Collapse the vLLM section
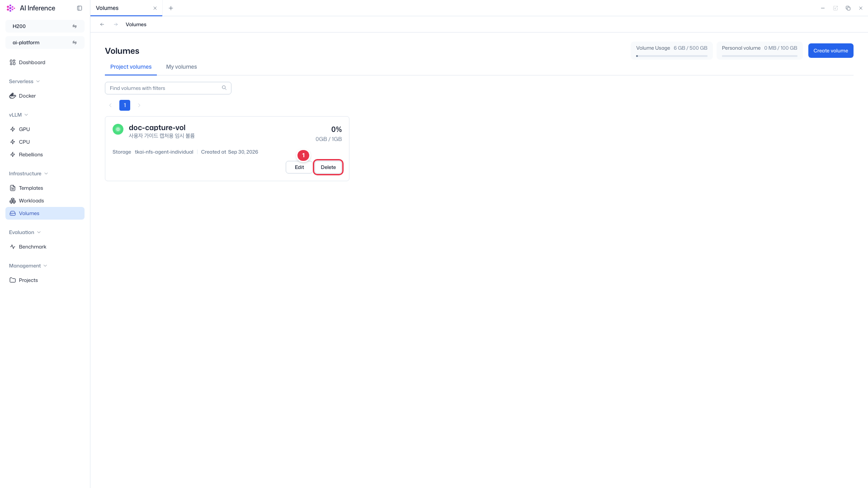 tap(19, 115)
